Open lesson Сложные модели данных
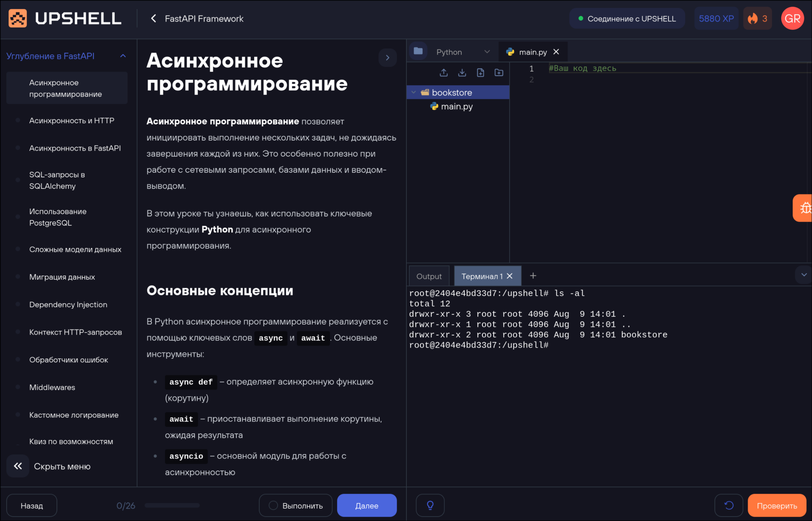Image resolution: width=812 pixels, height=521 pixels. [x=75, y=249]
